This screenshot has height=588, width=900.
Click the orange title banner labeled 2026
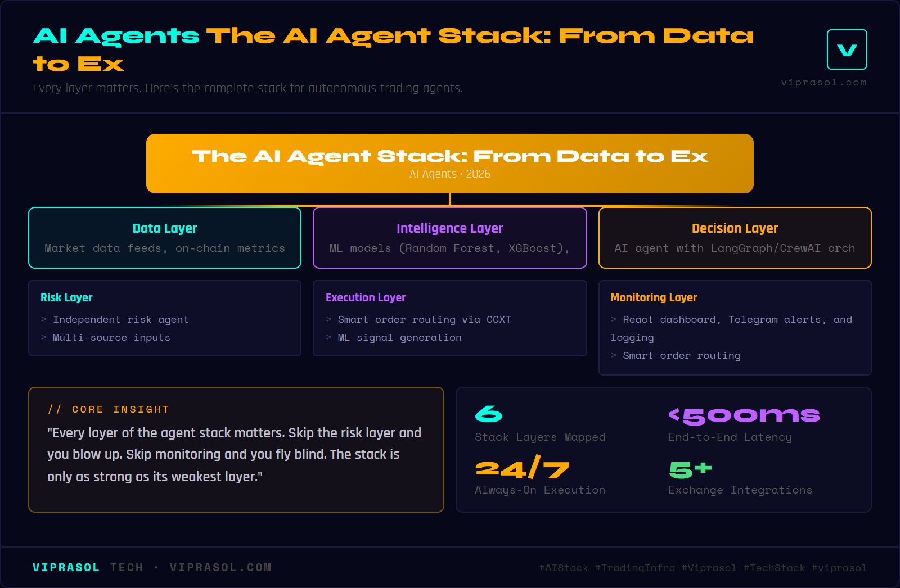449,164
